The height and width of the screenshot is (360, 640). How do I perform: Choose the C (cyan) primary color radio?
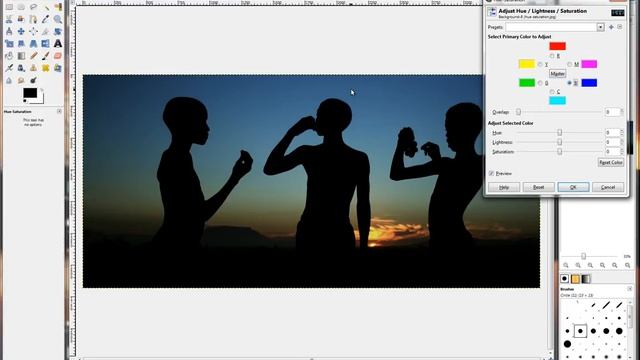point(552,92)
